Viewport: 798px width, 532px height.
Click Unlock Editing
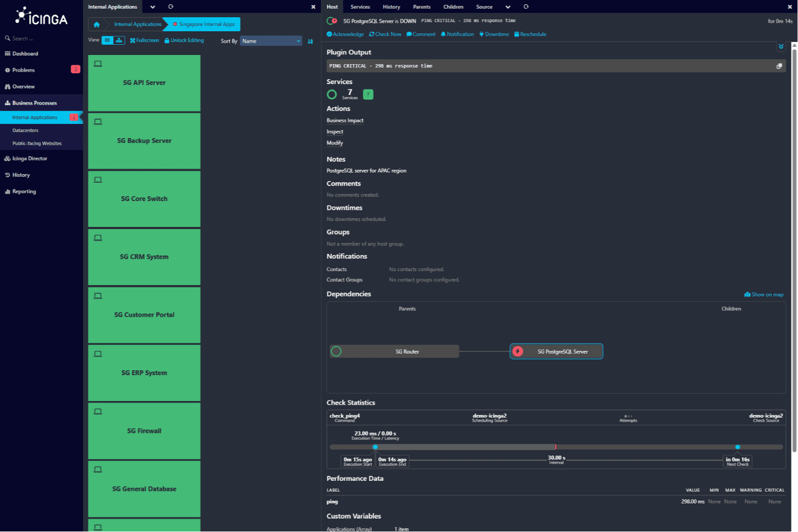coord(184,40)
